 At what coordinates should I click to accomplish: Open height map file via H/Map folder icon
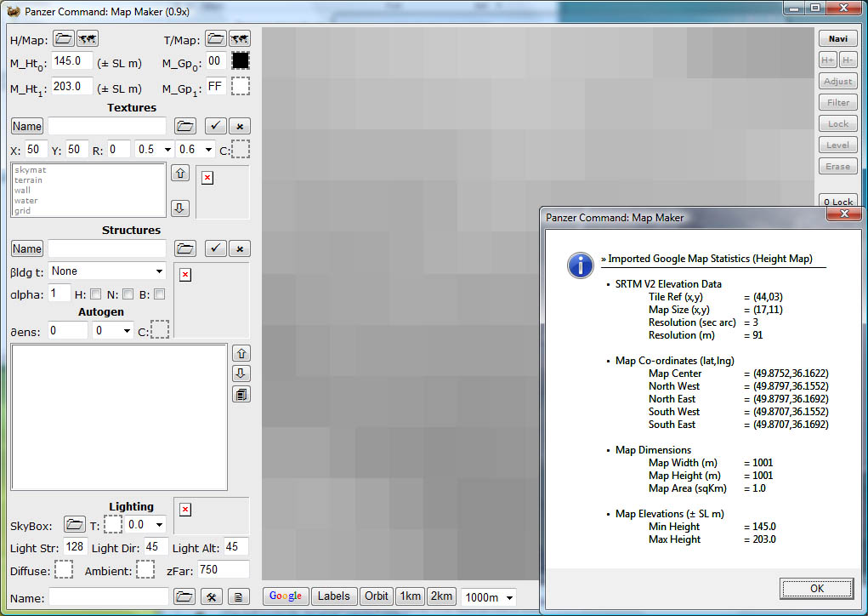[x=64, y=39]
